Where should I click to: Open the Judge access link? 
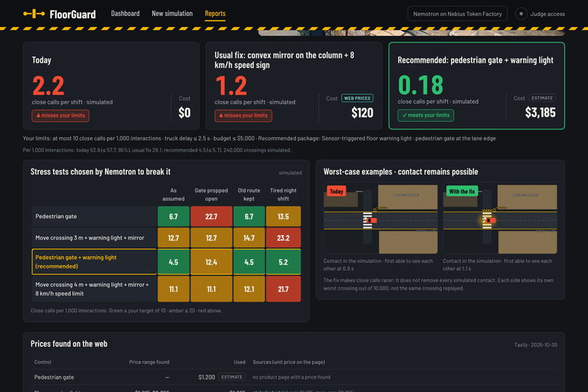[547, 14]
